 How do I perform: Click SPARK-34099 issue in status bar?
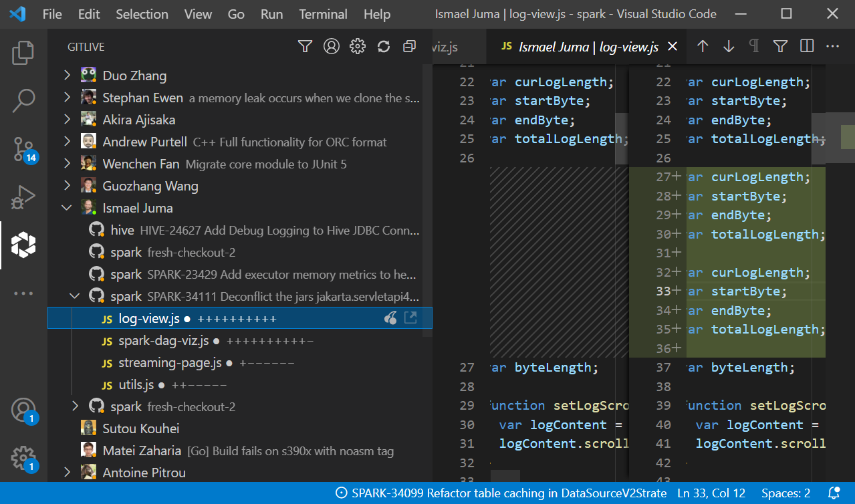click(x=501, y=493)
